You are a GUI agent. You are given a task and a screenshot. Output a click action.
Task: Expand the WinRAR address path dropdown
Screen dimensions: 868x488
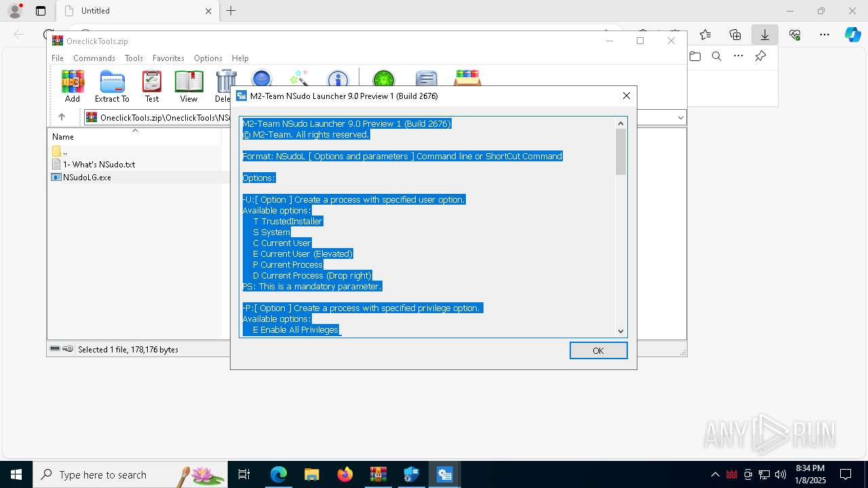point(680,118)
